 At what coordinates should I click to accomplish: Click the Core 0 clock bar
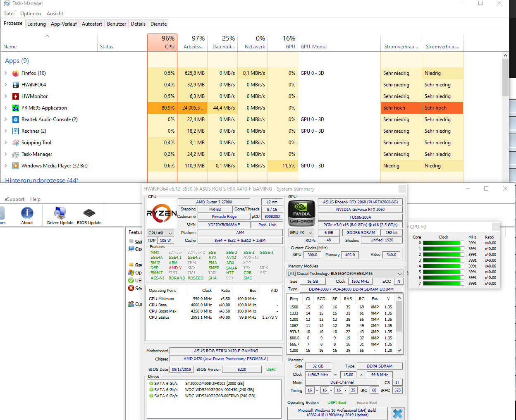443,243
